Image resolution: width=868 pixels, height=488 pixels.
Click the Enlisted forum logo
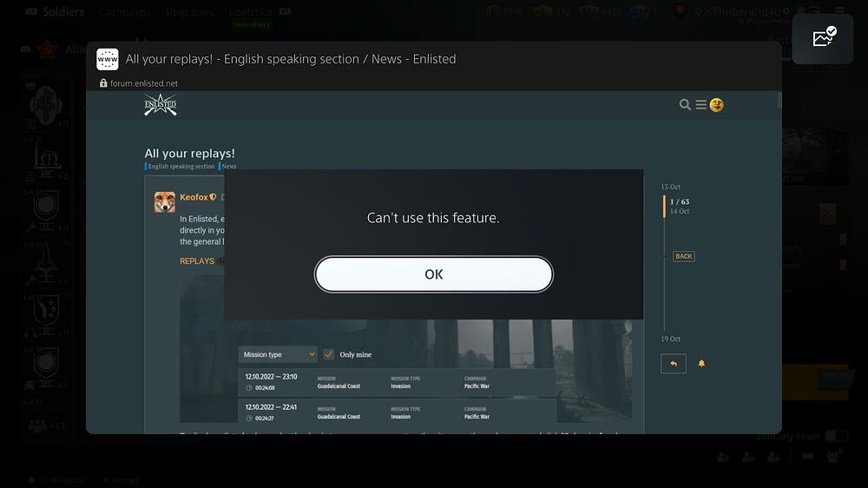(x=161, y=105)
